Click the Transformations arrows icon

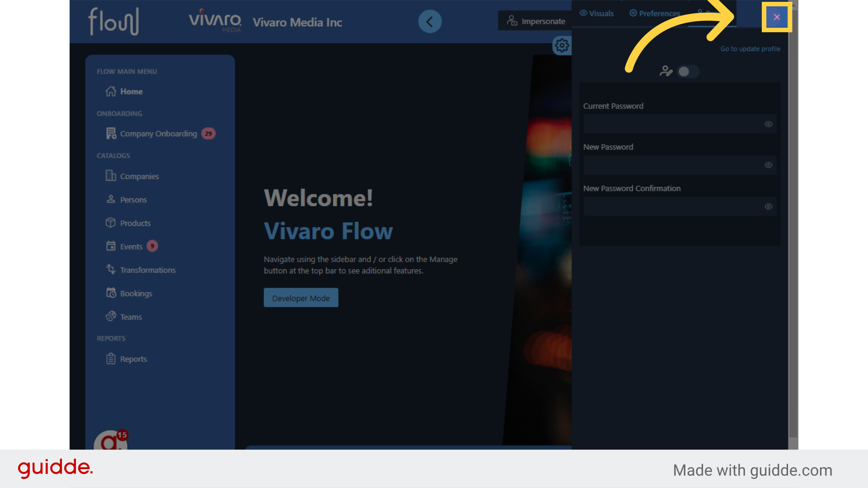click(111, 270)
